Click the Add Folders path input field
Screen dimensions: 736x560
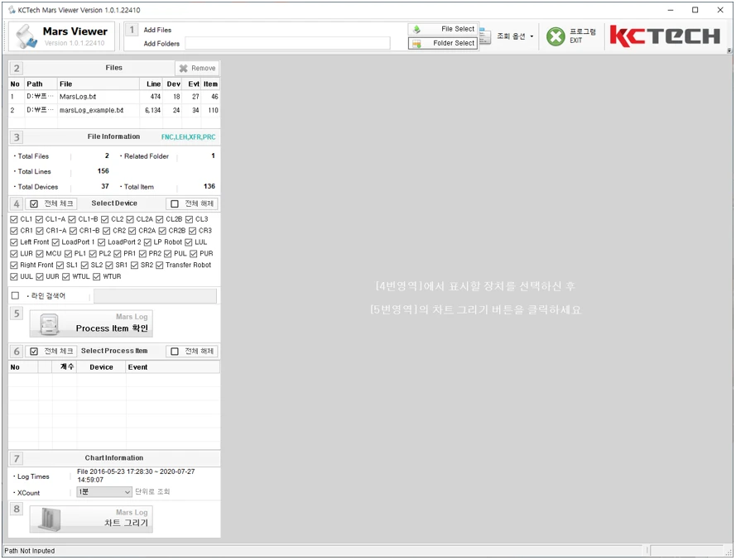(287, 44)
